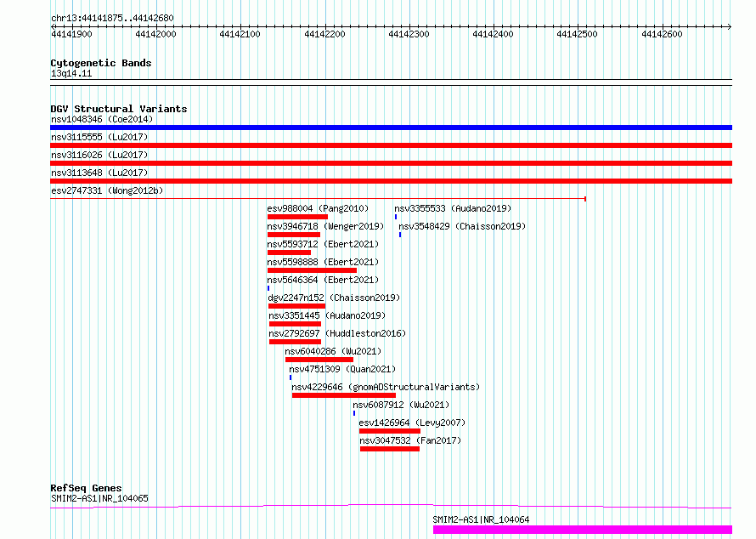The height and width of the screenshot is (539, 756).
Task: Click the SMIM2-AS1|NR_104064 gene label
Action: point(481,519)
